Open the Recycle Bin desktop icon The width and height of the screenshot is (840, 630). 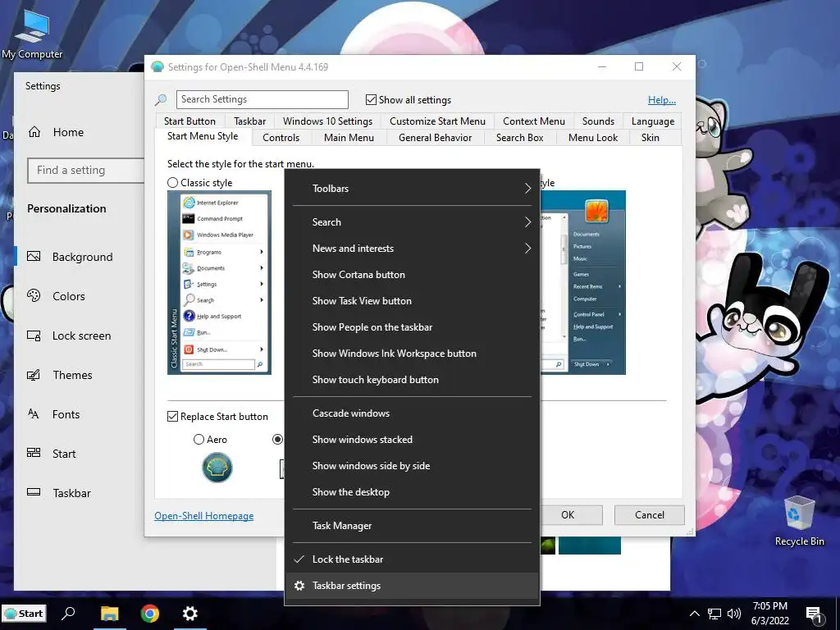(799, 521)
